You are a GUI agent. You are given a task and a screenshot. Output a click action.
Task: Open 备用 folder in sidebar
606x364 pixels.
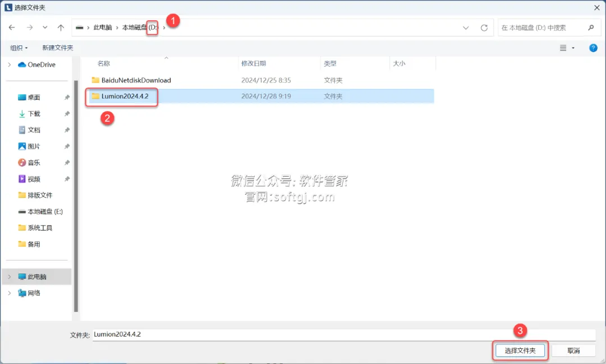coord(29,244)
